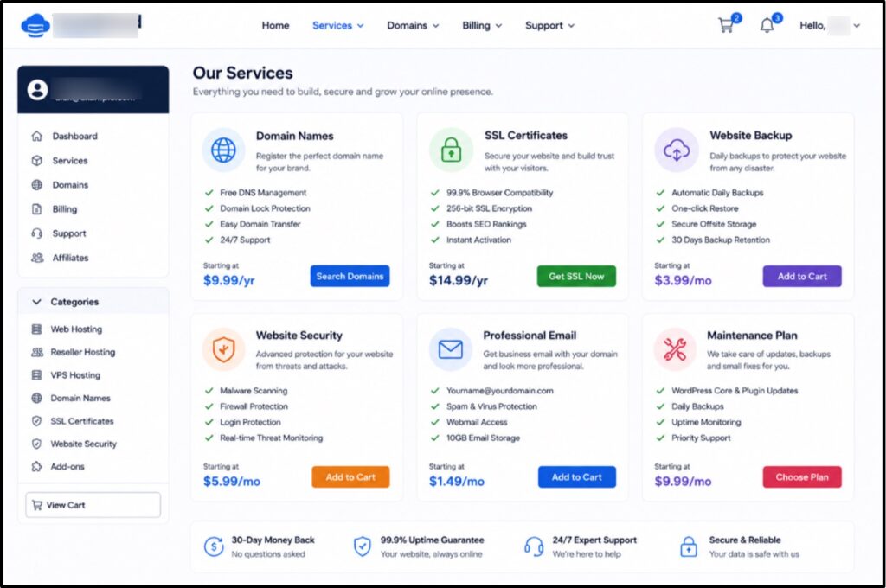This screenshot has height=588, width=886.
Task: Click the Services cube icon in sidebar
Action: 36,161
